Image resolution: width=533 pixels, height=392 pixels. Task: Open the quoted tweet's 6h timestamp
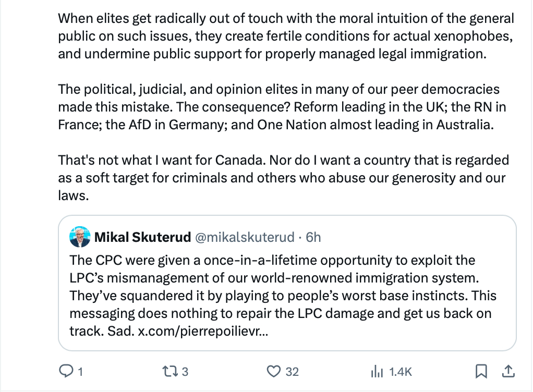[x=313, y=238]
